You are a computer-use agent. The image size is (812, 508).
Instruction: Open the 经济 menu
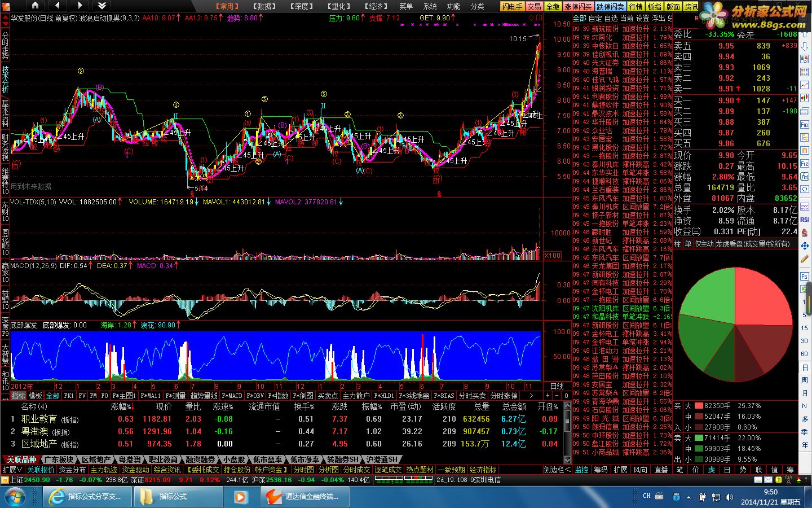tap(376, 6)
